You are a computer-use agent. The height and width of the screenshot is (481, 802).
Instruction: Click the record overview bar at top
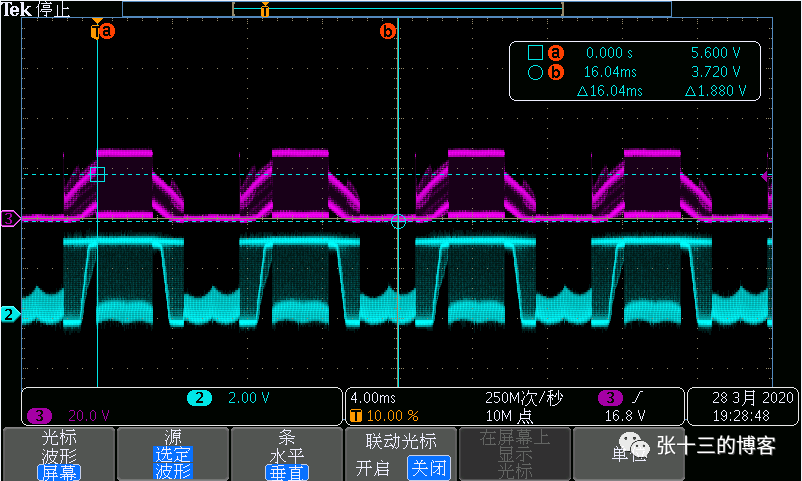click(x=397, y=9)
